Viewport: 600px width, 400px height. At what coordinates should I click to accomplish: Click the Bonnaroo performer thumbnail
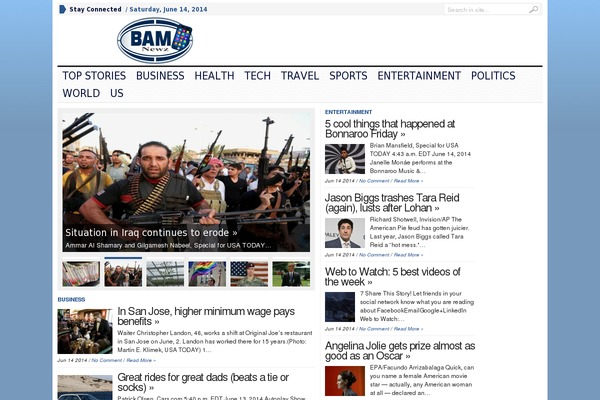[x=345, y=159]
